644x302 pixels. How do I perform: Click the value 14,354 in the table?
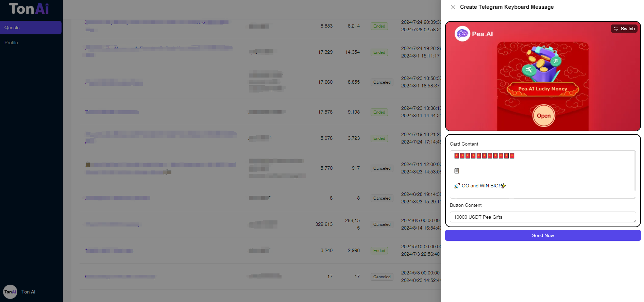(x=353, y=52)
